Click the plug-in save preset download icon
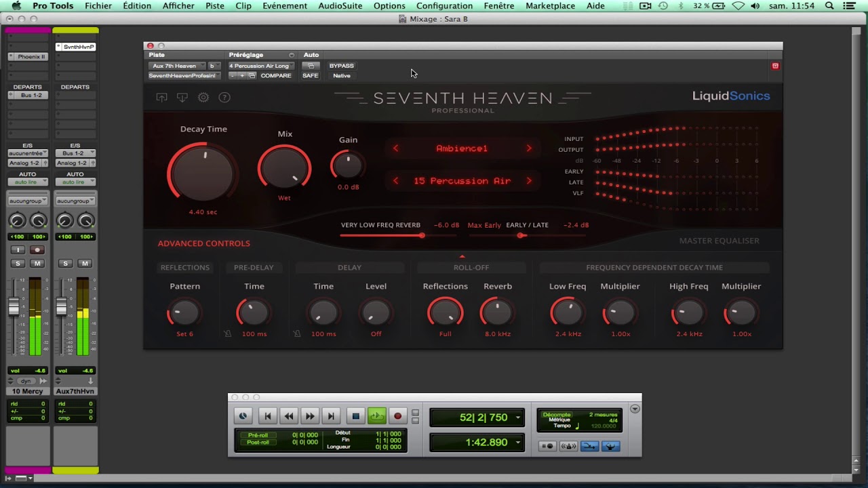 [182, 98]
